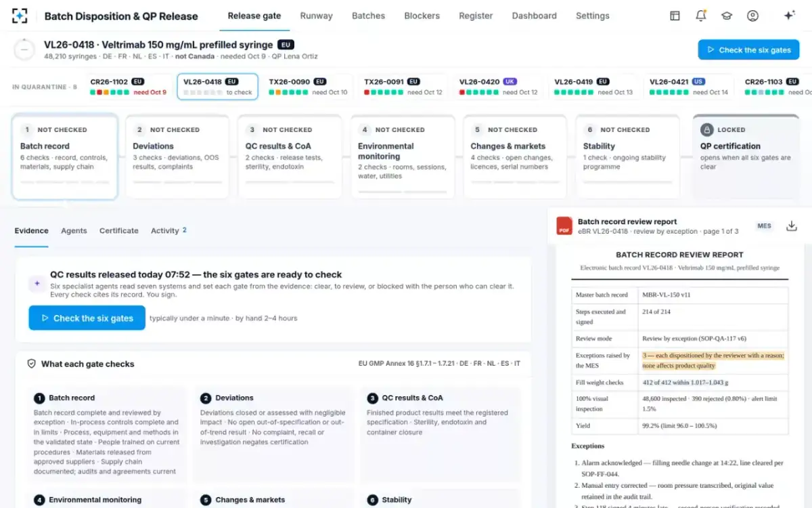Switch to the Agents sub-tab
This screenshot has width=812, height=508.
pyautogui.click(x=74, y=231)
